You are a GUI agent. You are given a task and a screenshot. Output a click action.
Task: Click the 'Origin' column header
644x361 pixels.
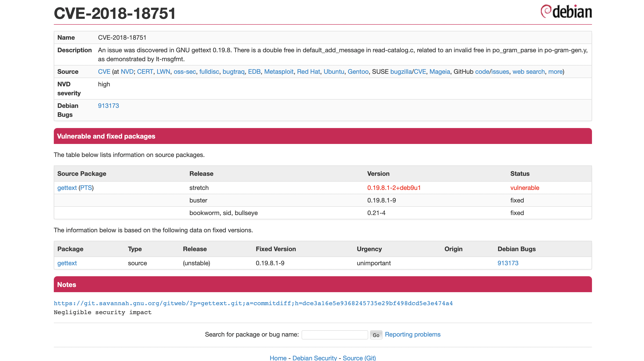453,249
